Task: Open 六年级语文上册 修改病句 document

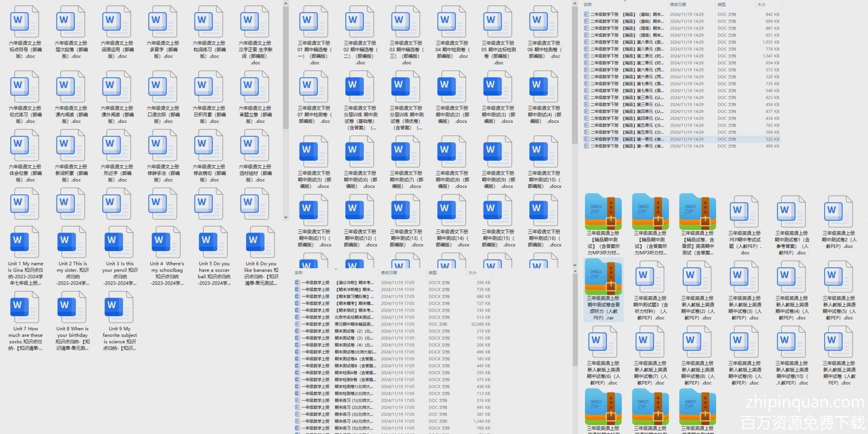Action: tap(209, 156)
